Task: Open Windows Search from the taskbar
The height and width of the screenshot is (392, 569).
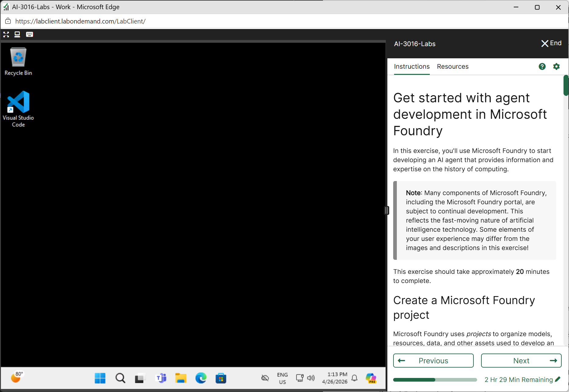Action: (x=120, y=378)
